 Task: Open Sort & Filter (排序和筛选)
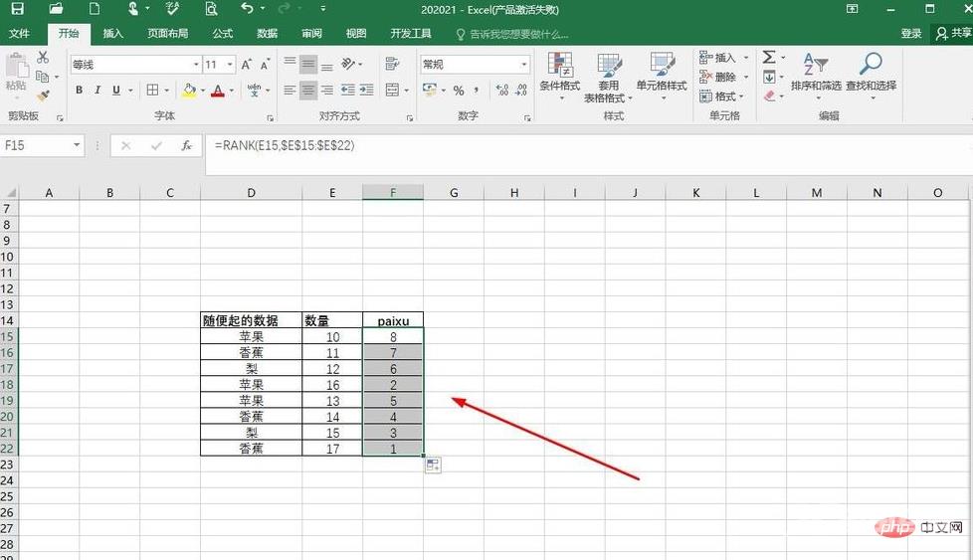[816, 74]
